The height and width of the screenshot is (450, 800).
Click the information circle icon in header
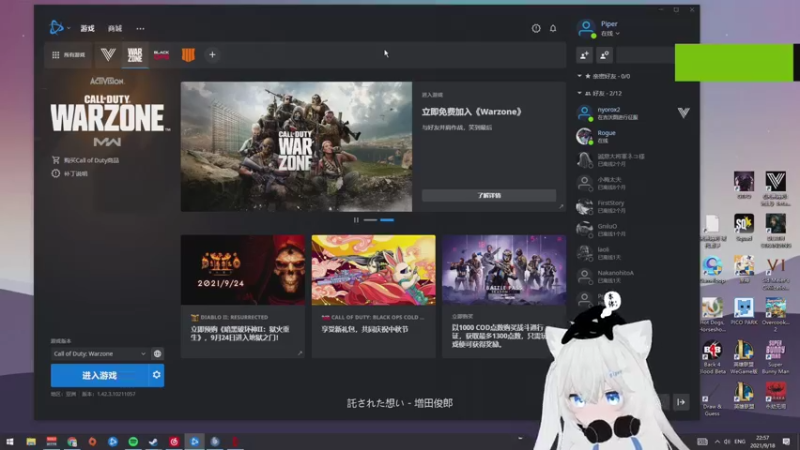tap(536, 29)
